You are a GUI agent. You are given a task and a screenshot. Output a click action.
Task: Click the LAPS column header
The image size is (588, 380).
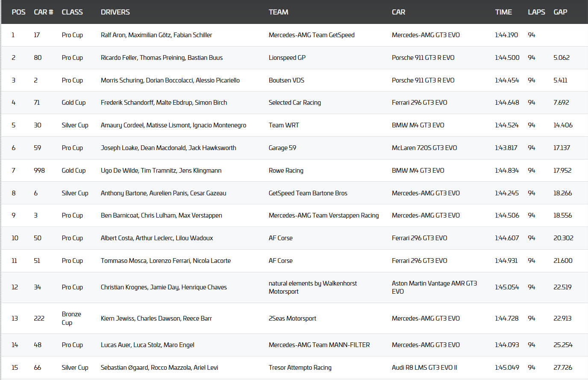click(536, 12)
